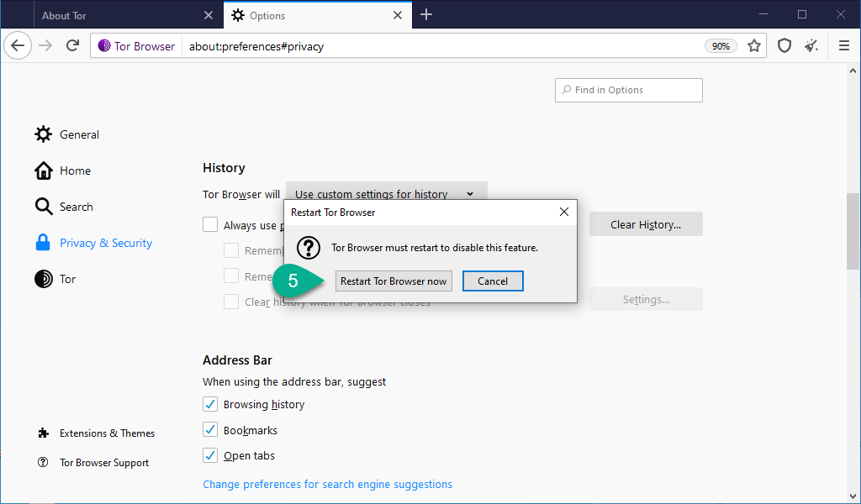Click the scrollbar down arrow
This screenshot has width=861, height=504.
click(x=853, y=497)
